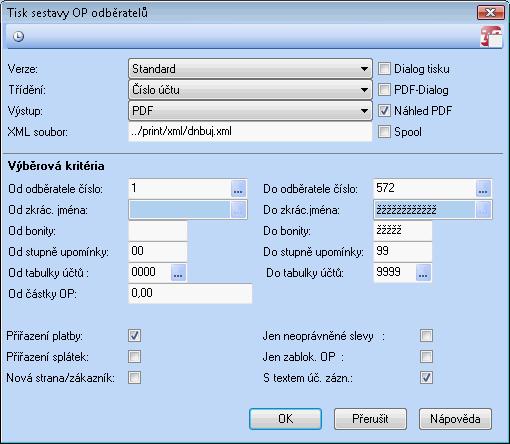
Task: Click the Přerušit button
Action: pos(370,419)
